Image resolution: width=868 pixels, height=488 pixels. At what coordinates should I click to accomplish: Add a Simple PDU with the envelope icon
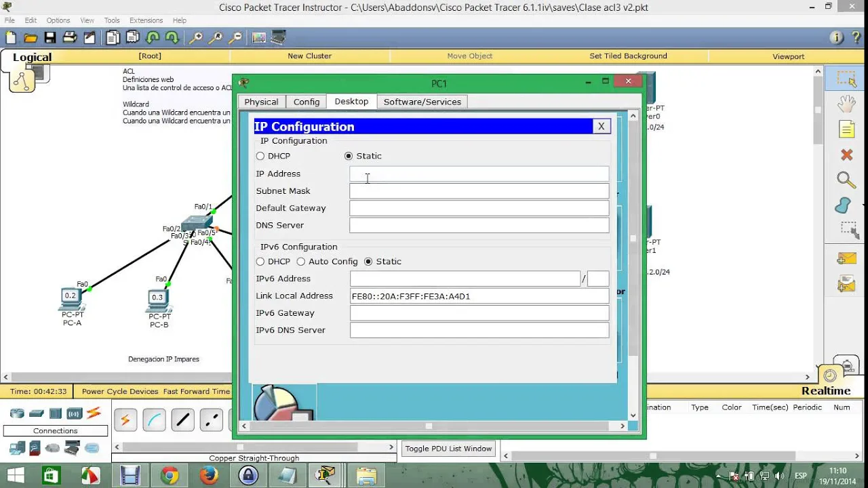coord(846,259)
